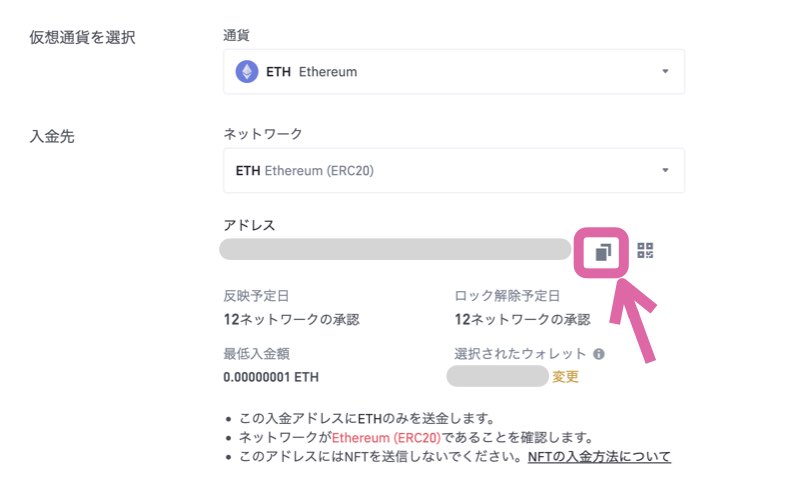Show QR code for the address
800x495 pixels.
coord(645,251)
